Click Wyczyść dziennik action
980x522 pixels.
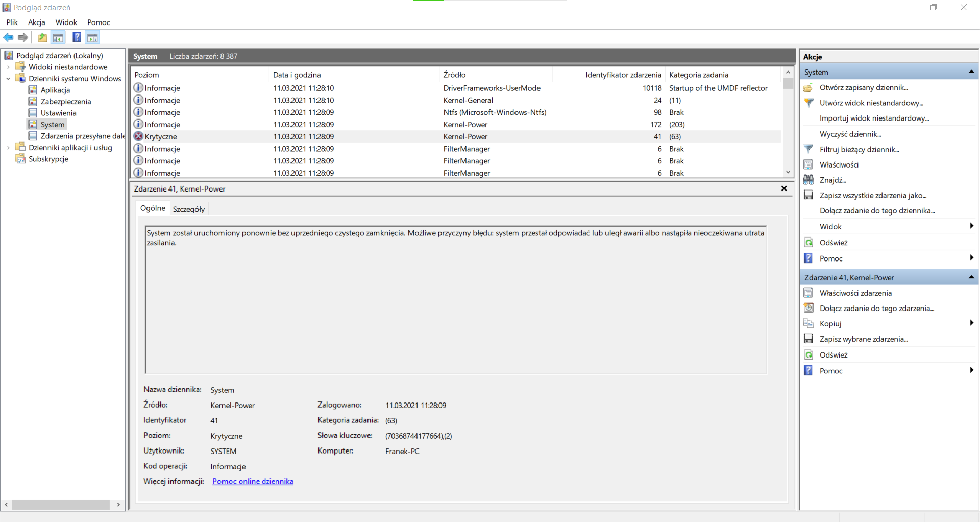click(x=850, y=134)
